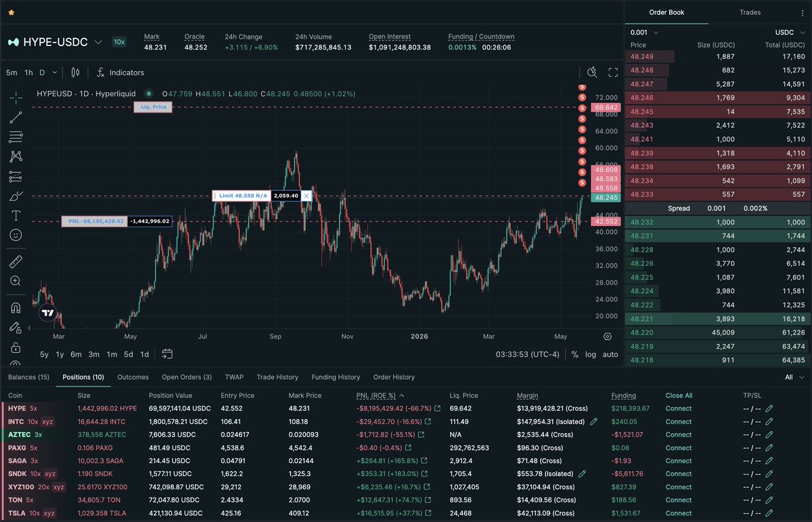
Task: Edit INTC isolated margin
Action: 593,422
